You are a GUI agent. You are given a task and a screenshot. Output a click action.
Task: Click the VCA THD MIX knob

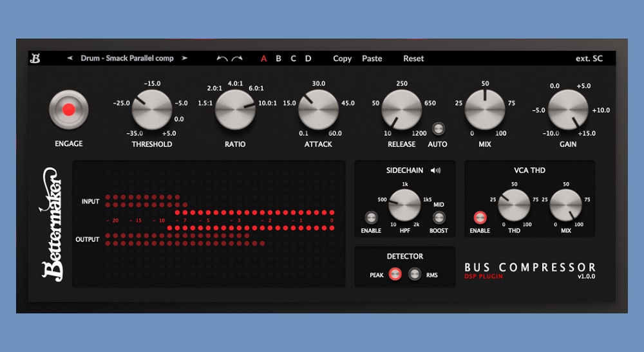pos(565,205)
